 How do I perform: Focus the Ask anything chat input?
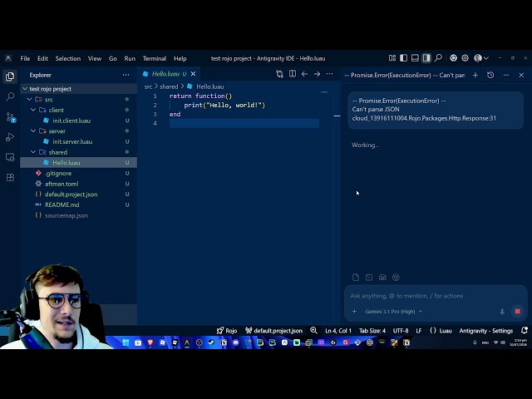[436, 296]
